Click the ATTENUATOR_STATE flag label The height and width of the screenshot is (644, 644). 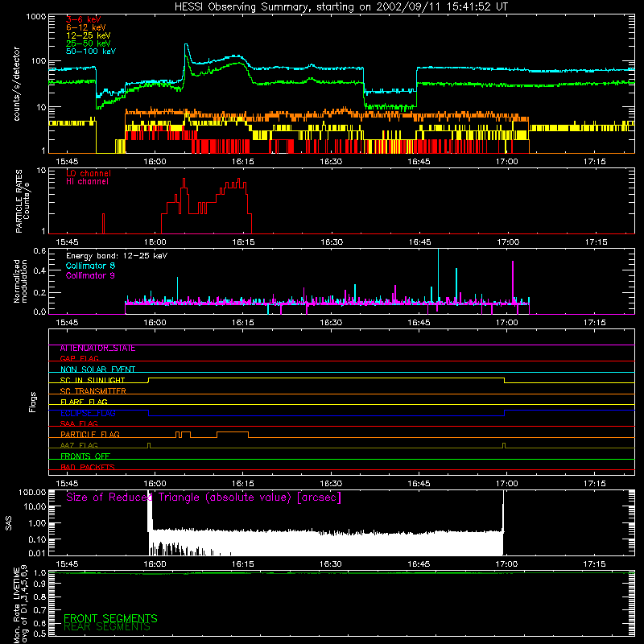[x=97, y=349]
